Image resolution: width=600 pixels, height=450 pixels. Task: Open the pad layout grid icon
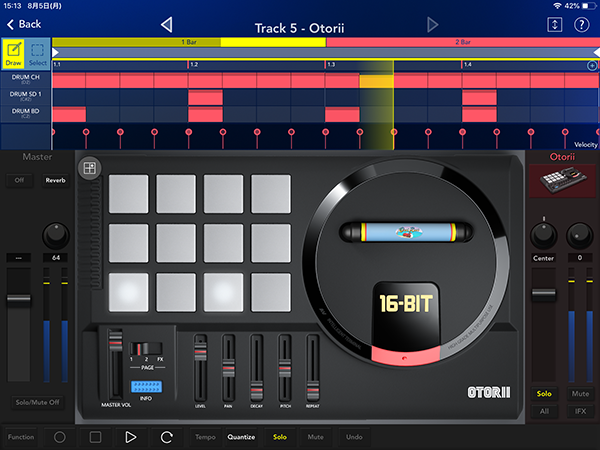(90, 168)
